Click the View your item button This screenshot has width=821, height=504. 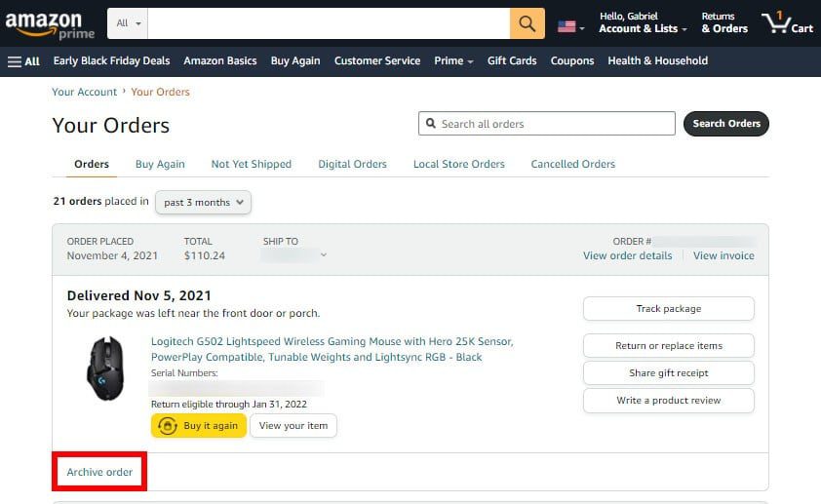[x=293, y=426]
